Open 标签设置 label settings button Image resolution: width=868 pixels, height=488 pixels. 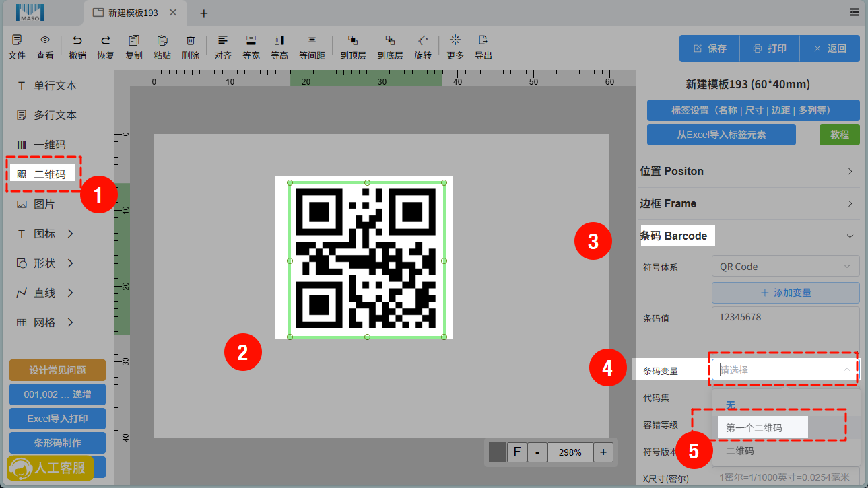click(x=754, y=110)
